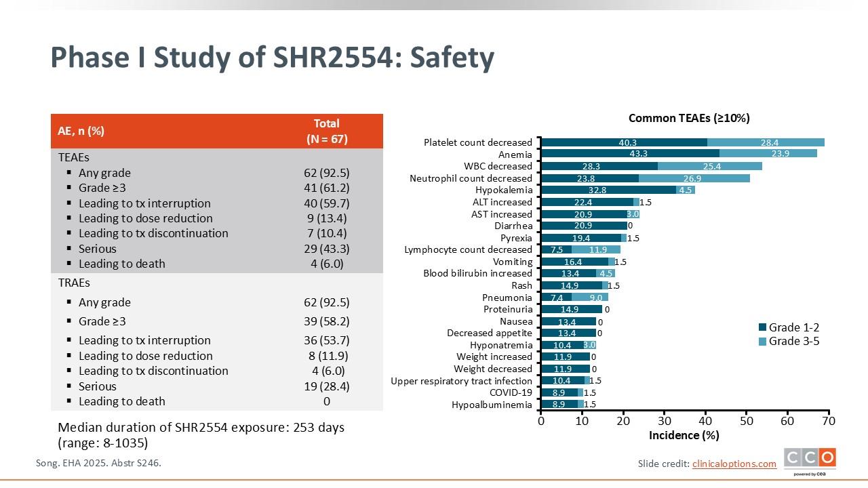This screenshot has width=868, height=488.
Task: Click the 40.3 bar for Platelet count decreased
Action: pyautogui.click(x=624, y=142)
